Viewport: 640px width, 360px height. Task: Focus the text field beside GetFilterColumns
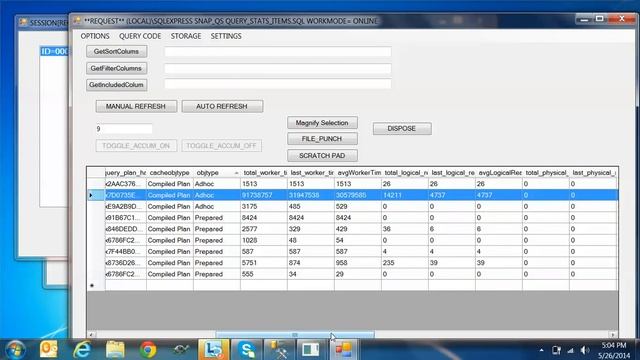point(278,68)
